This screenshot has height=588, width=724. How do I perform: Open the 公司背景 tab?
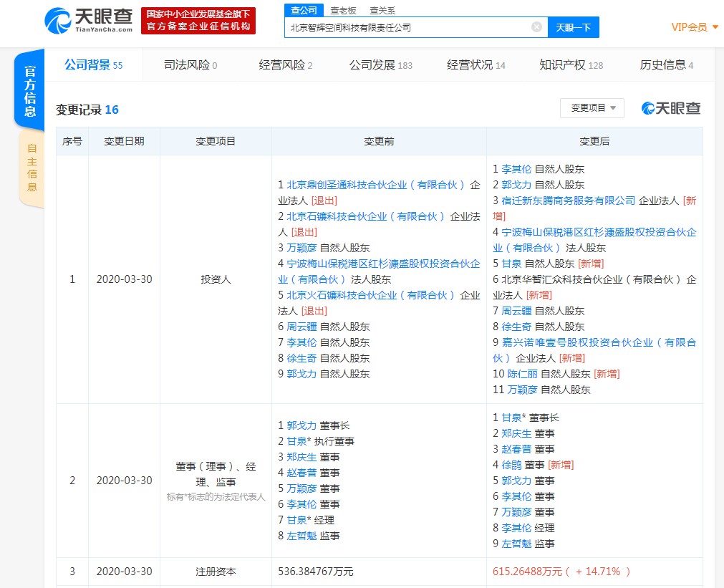(x=94, y=65)
